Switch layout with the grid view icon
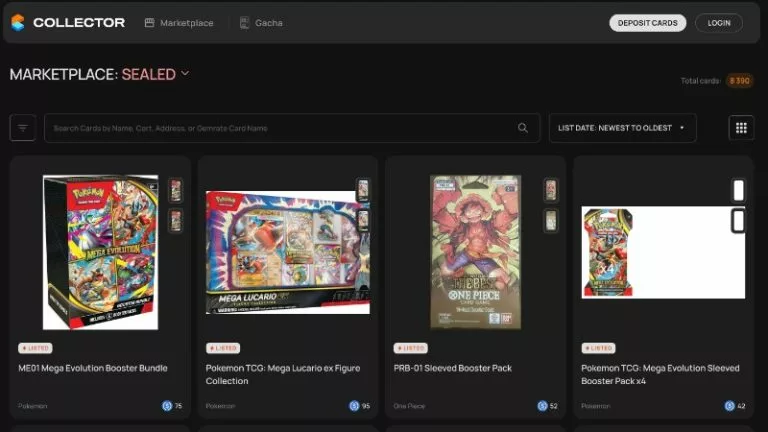The width and height of the screenshot is (768, 432). click(x=741, y=128)
